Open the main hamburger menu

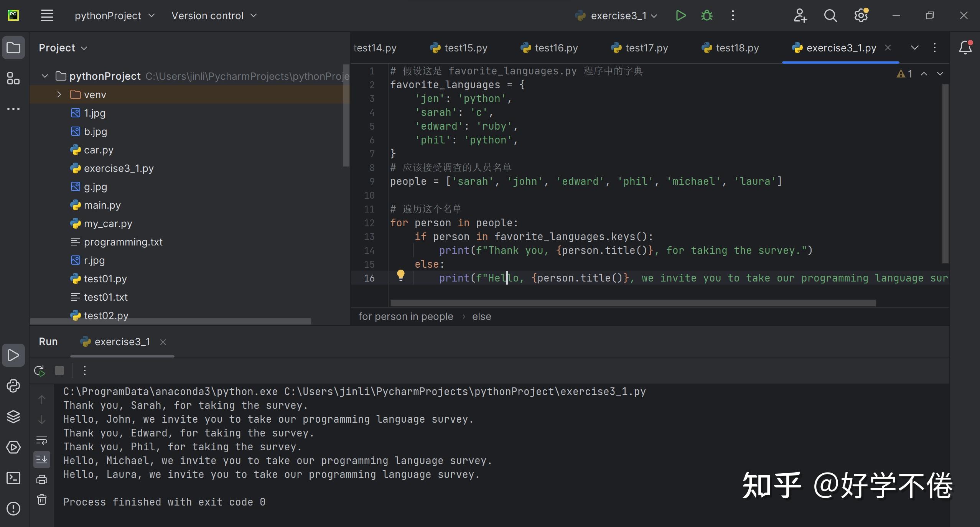click(47, 15)
